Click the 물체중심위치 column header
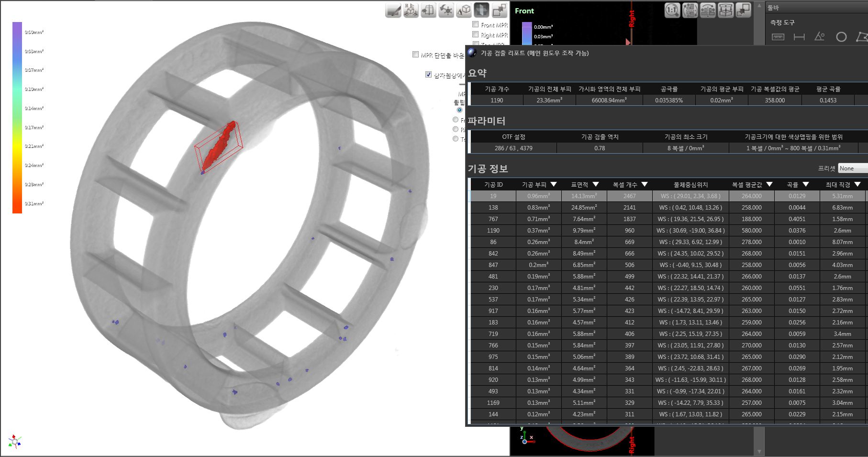This screenshot has height=457, width=868. (690, 184)
